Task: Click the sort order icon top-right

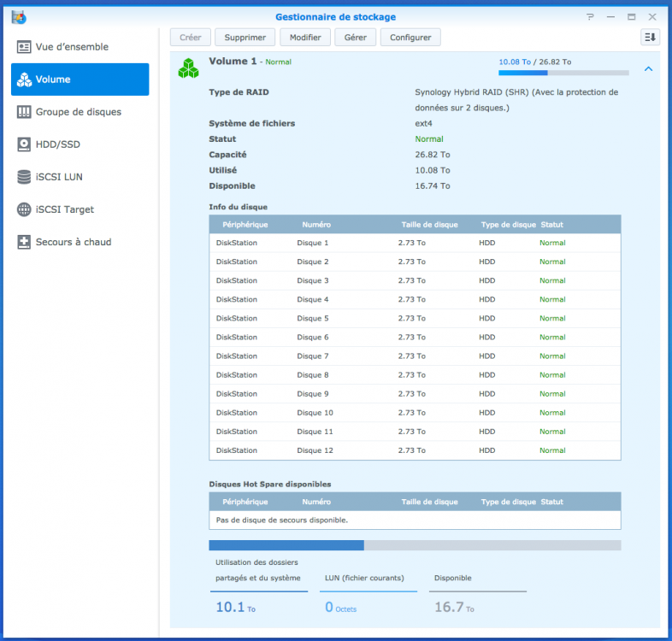Action: pyautogui.click(x=650, y=37)
